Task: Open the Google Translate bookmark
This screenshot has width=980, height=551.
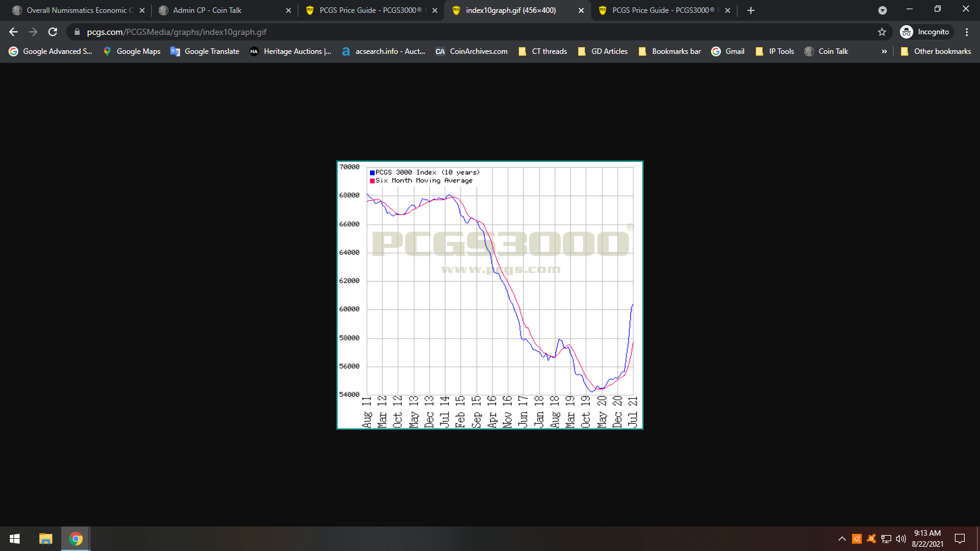Action: [x=205, y=51]
